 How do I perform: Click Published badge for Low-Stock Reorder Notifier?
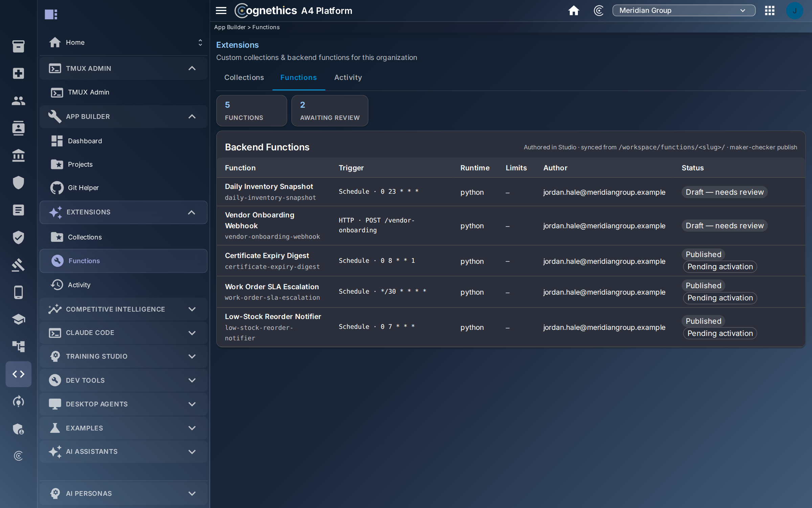pyautogui.click(x=703, y=321)
